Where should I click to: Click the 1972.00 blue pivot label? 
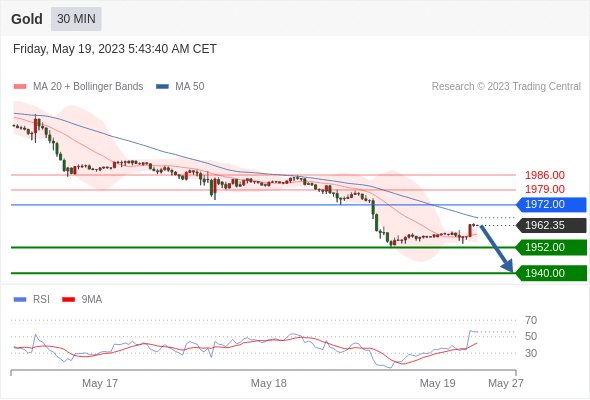click(x=551, y=205)
